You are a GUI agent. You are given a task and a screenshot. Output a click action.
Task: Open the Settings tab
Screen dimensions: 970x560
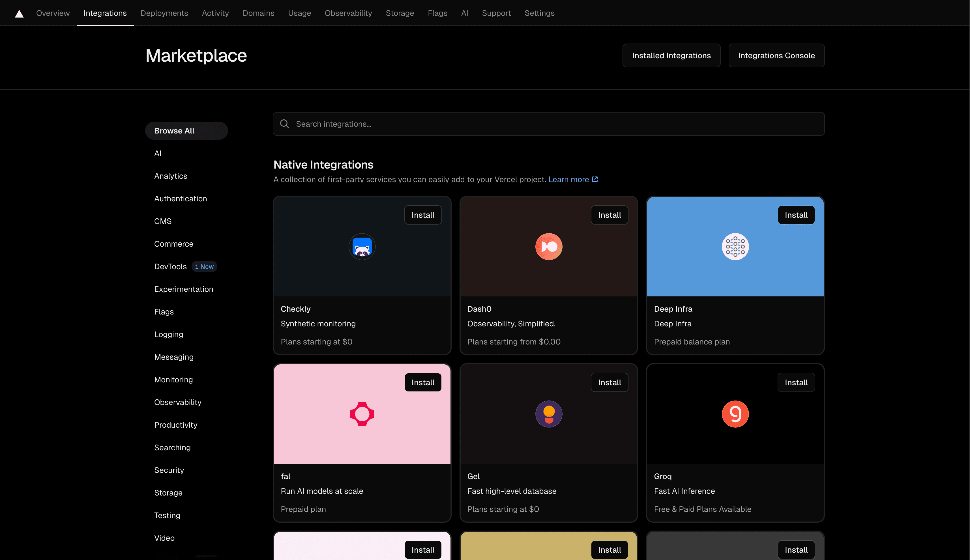click(539, 13)
